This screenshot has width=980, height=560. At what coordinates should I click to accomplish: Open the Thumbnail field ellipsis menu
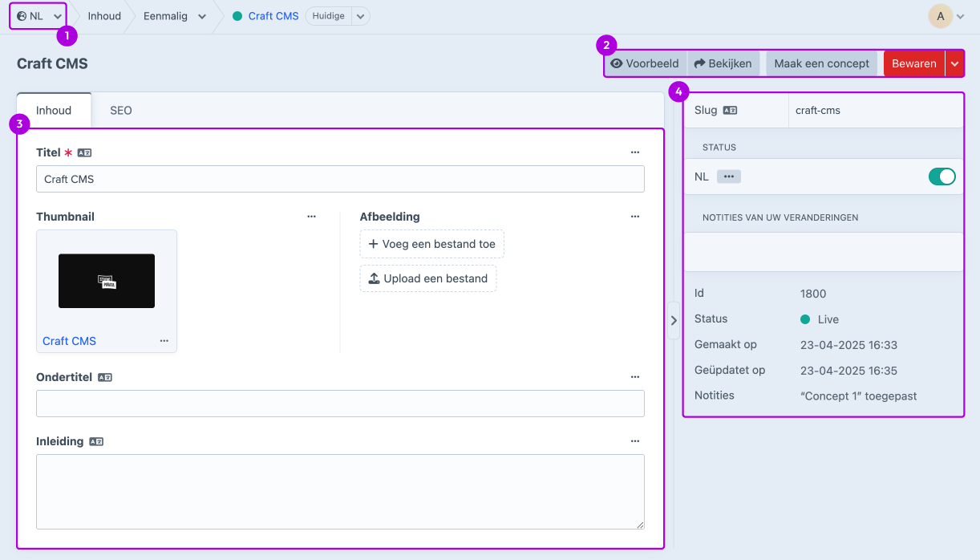coord(312,217)
